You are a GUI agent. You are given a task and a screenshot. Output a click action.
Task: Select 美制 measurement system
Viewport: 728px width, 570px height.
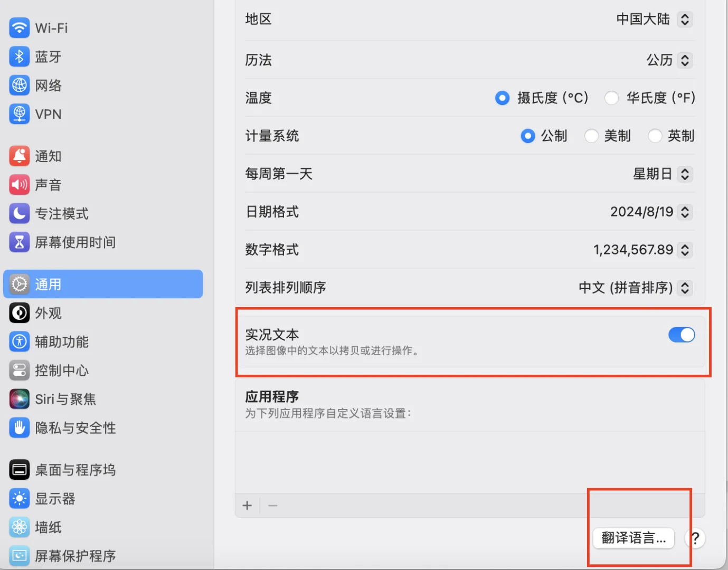591,136
